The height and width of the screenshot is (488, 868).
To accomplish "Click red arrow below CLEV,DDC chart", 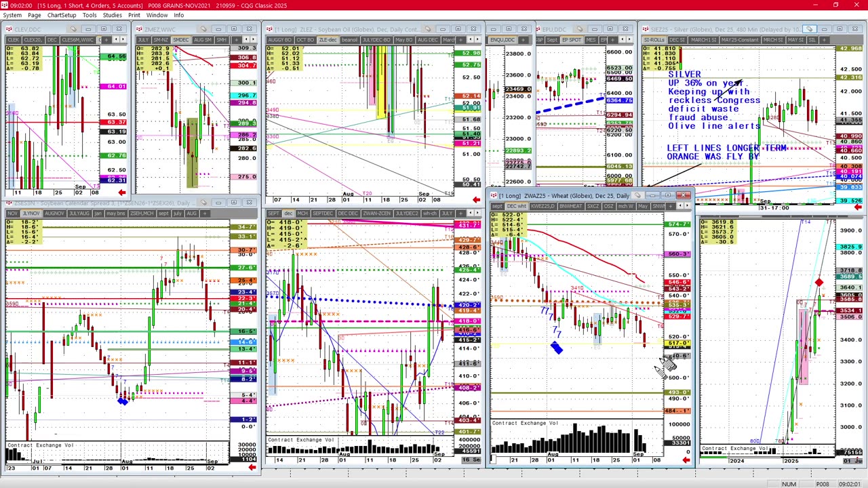I will tap(122, 193).
